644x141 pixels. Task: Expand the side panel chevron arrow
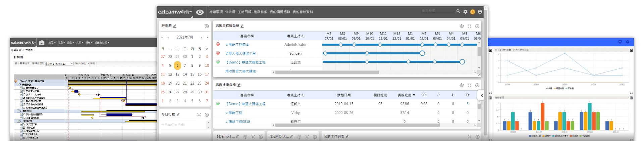click(x=482, y=95)
